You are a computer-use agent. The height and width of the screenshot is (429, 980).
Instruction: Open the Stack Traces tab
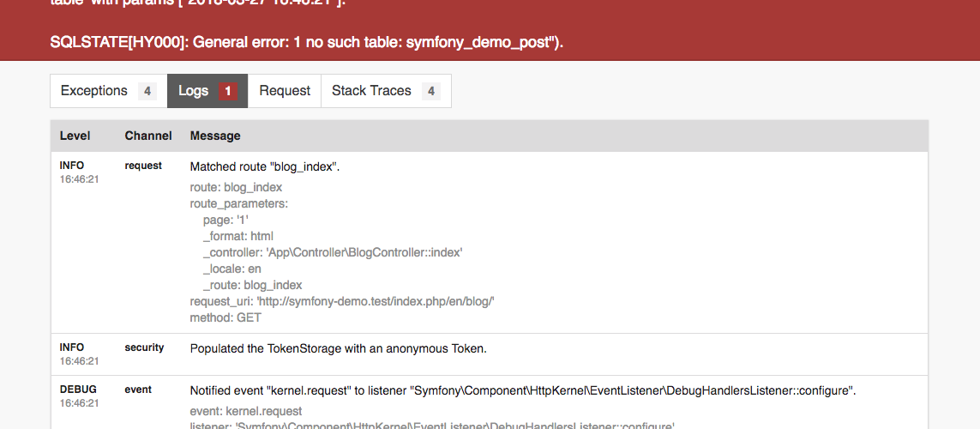[386, 91]
